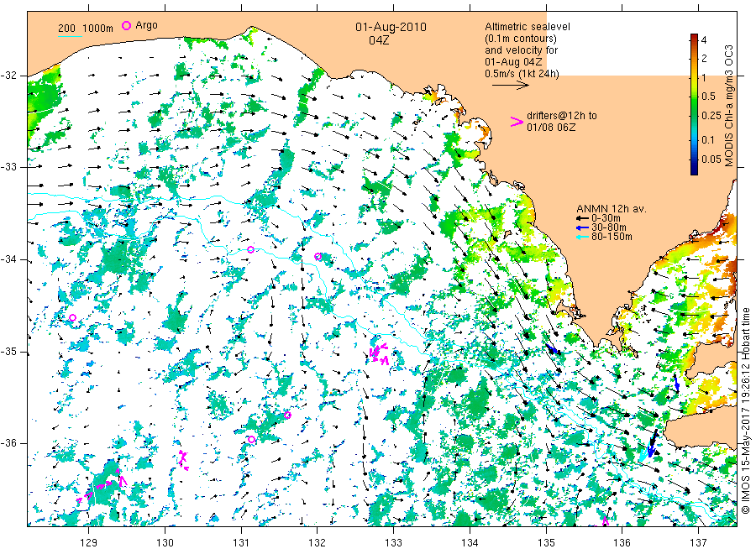Click the latitude label '-34'
Viewport: 756px width, 554px height.
[8, 260]
